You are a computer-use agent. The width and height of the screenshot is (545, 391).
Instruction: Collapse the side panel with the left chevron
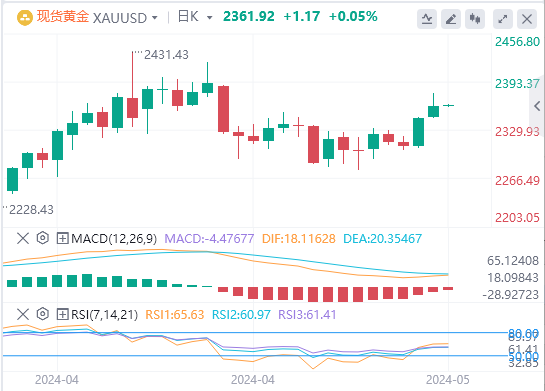click(x=538, y=106)
